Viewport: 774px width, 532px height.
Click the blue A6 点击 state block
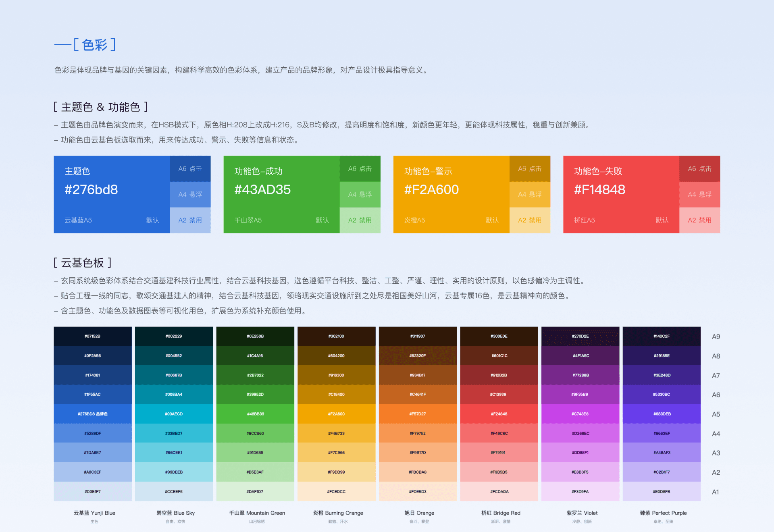pos(190,169)
